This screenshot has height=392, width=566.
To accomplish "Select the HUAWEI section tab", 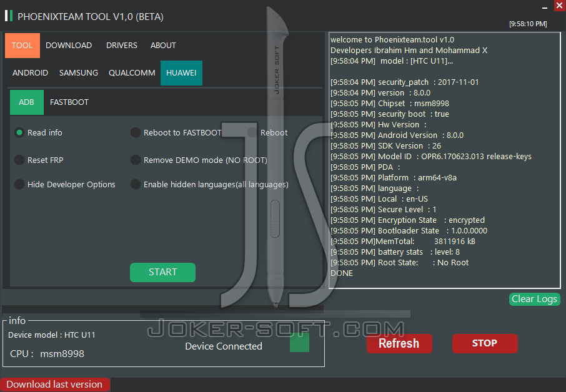I will point(181,73).
